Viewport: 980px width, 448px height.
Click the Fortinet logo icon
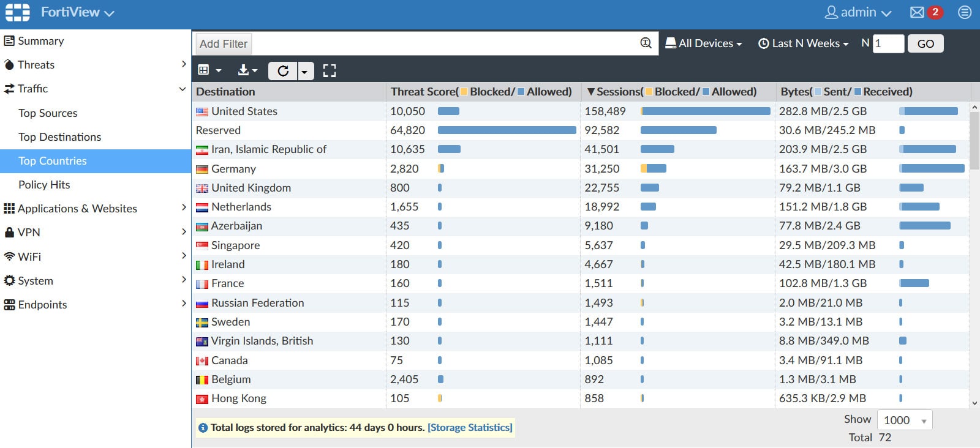click(18, 12)
